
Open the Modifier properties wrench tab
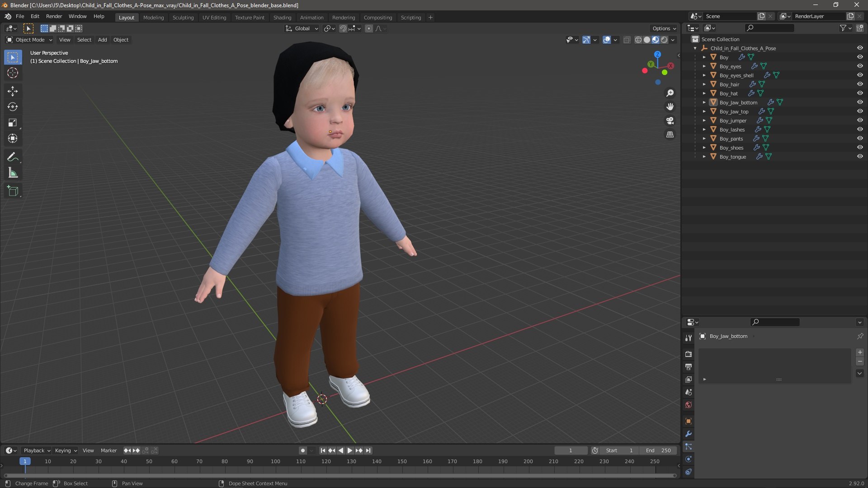(688, 434)
